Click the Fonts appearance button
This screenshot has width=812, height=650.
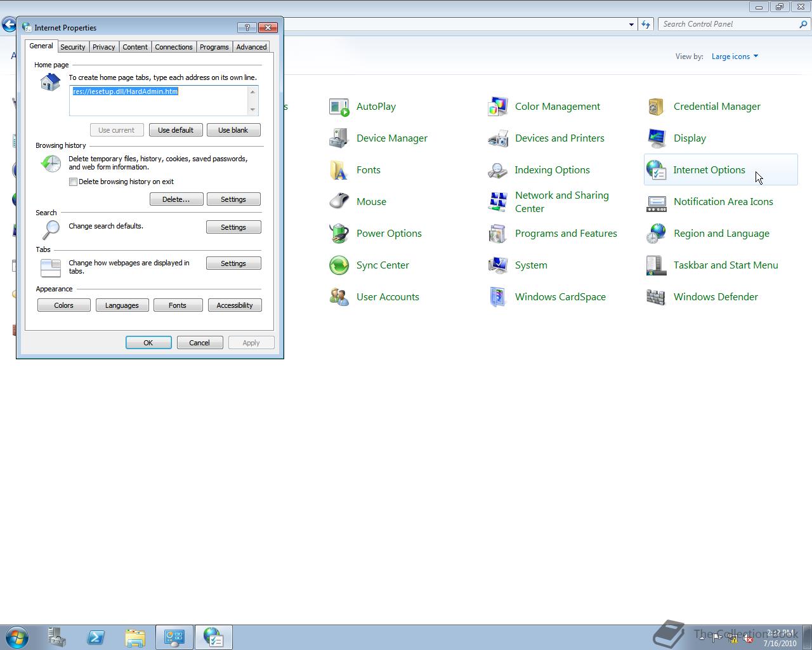178,305
